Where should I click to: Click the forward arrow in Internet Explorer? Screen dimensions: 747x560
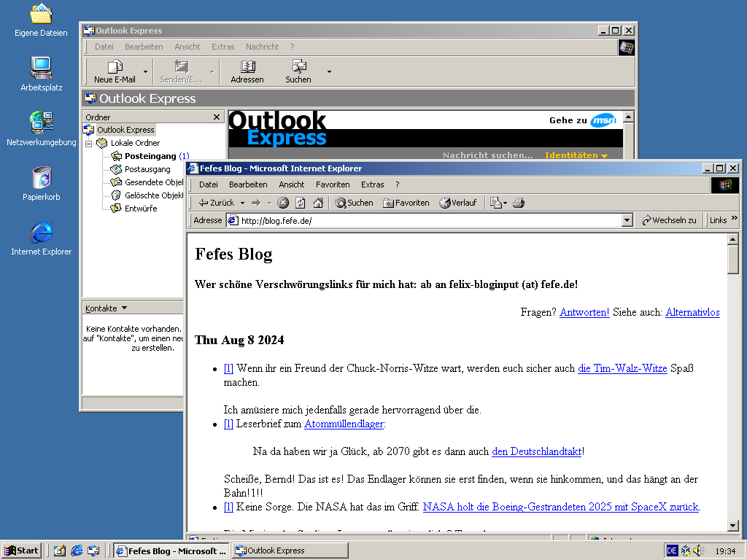256,203
